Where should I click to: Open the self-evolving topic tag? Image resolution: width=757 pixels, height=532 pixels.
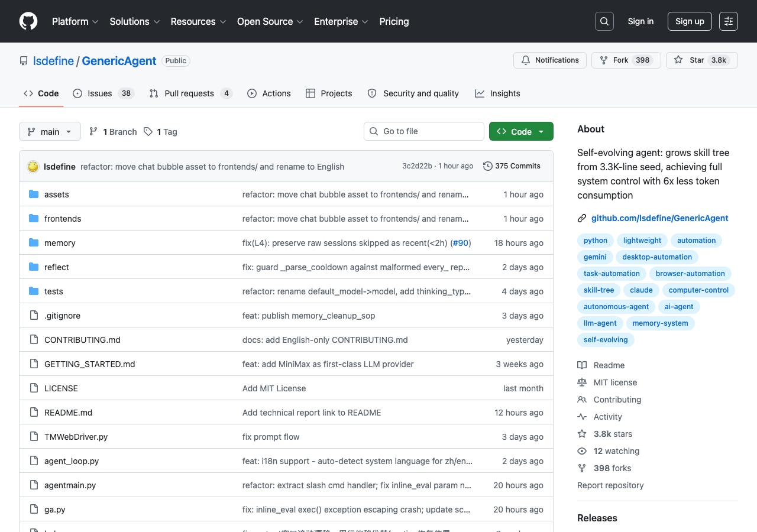(x=606, y=340)
